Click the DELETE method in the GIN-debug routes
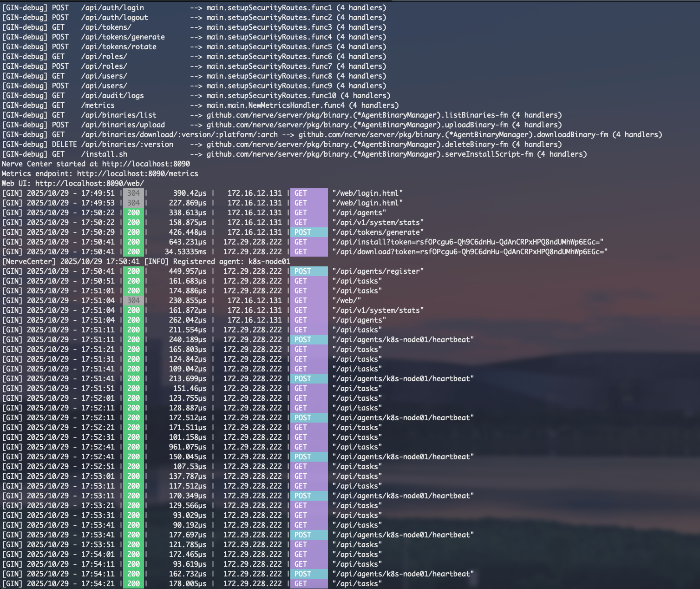 [64, 144]
